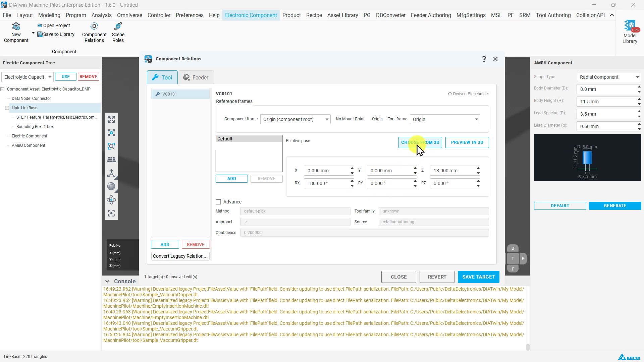Viewport: 644px width, 362px height.
Task: Open the Component frame dropdown
Action: [x=295, y=119]
